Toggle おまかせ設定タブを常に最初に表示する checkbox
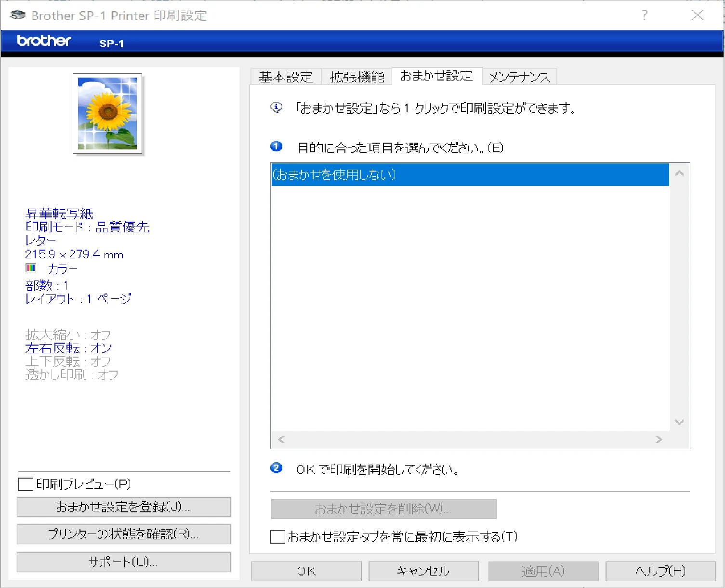The width and height of the screenshot is (725, 588). pos(277,536)
